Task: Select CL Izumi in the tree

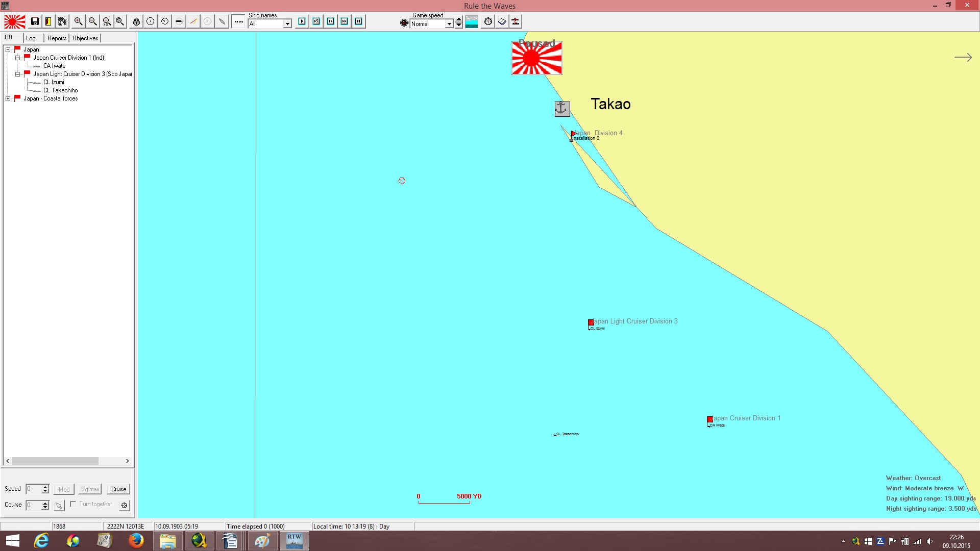Action: point(54,82)
